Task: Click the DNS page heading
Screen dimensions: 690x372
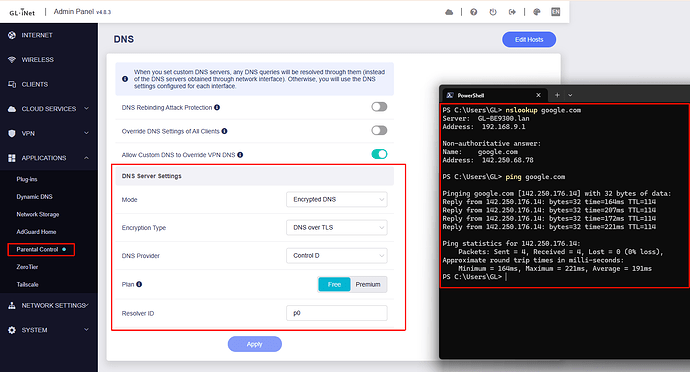Action: (x=124, y=39)
